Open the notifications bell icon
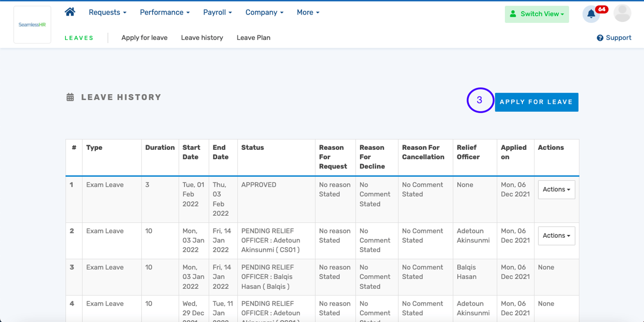Image resolution: width=644 pixels, height=322 pixels. (x=591, y=14)
